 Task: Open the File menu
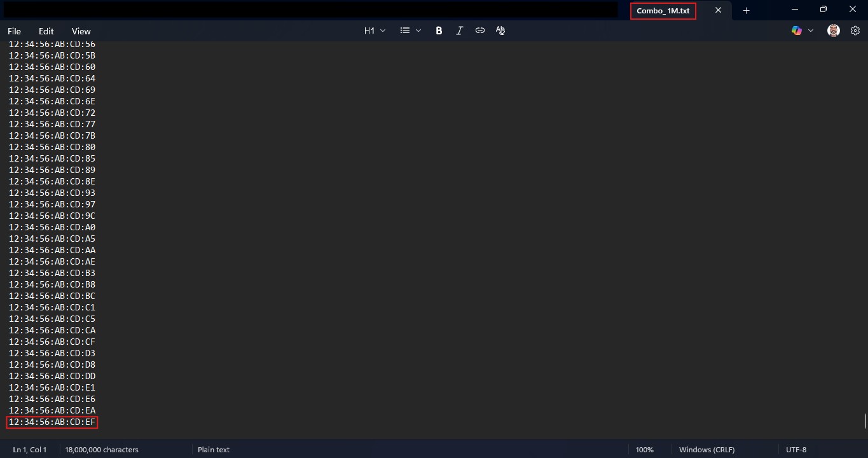click(14, 31)
